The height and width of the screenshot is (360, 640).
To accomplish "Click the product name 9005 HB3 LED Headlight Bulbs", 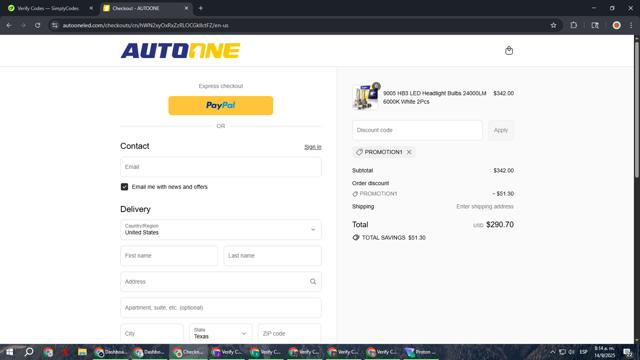I will pos(434,97).
